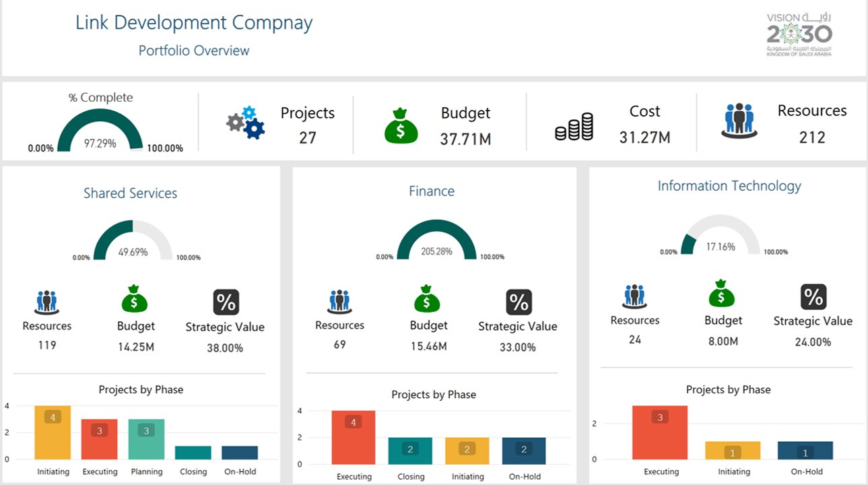Select the Information Technology gauge showing 17.16%
The height and width of the screenshot is (485, 868).
pyautogui.click(x=721, y=235)
